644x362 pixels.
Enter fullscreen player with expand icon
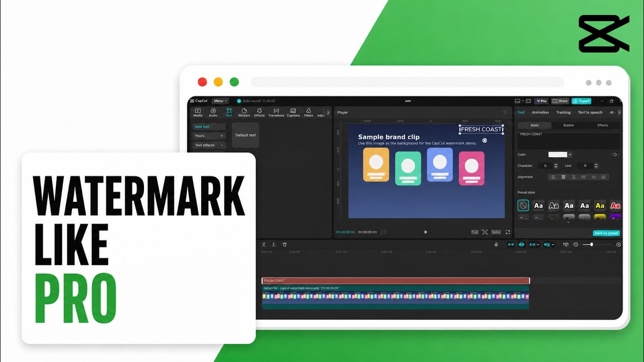(x=508, y=232)
